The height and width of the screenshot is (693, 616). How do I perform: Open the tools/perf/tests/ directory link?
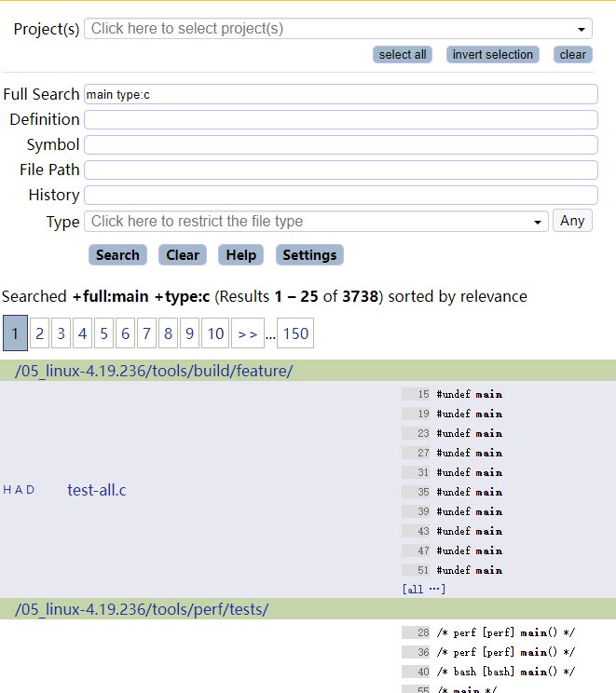[142, 609]
